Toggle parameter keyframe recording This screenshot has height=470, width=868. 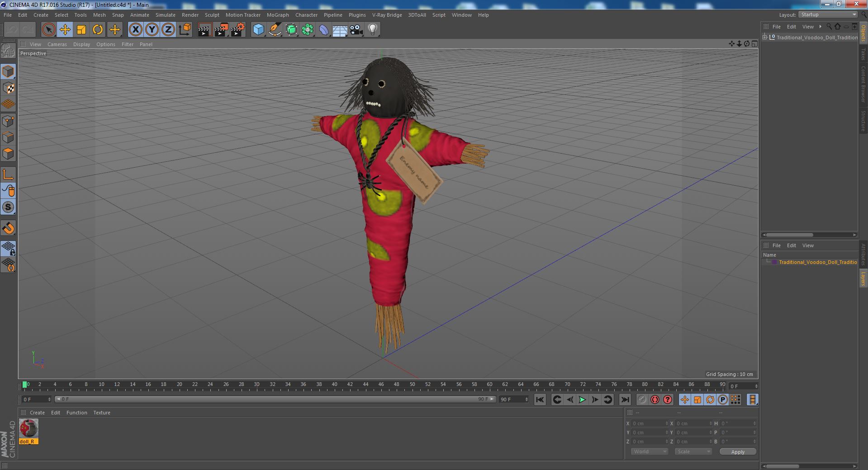(722, 399)
